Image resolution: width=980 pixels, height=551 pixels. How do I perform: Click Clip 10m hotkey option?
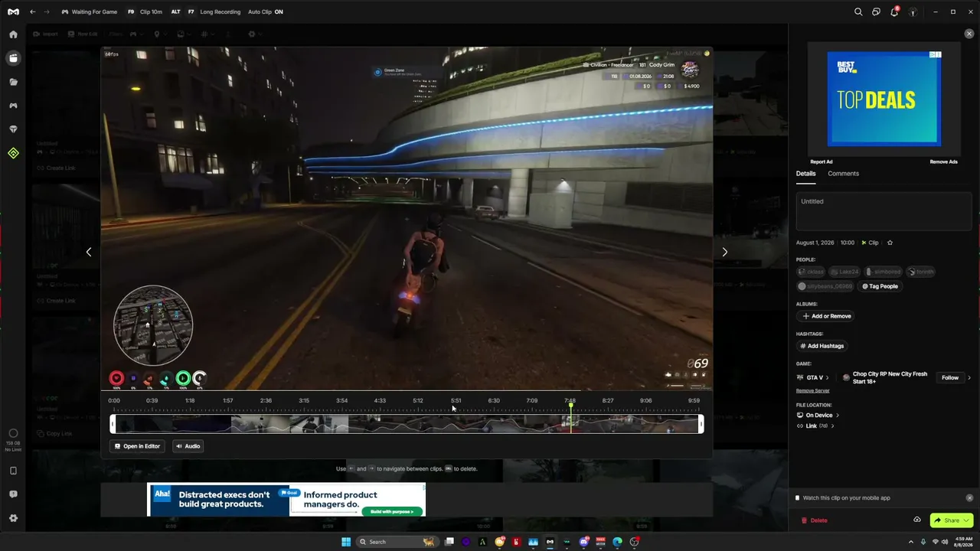tap(145, 12)
